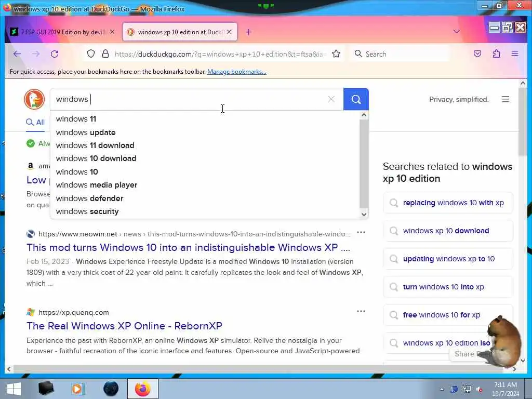Reload the current page
Image resolution: width=532 pixels, height=399 pixels.
tap(54, 54)
